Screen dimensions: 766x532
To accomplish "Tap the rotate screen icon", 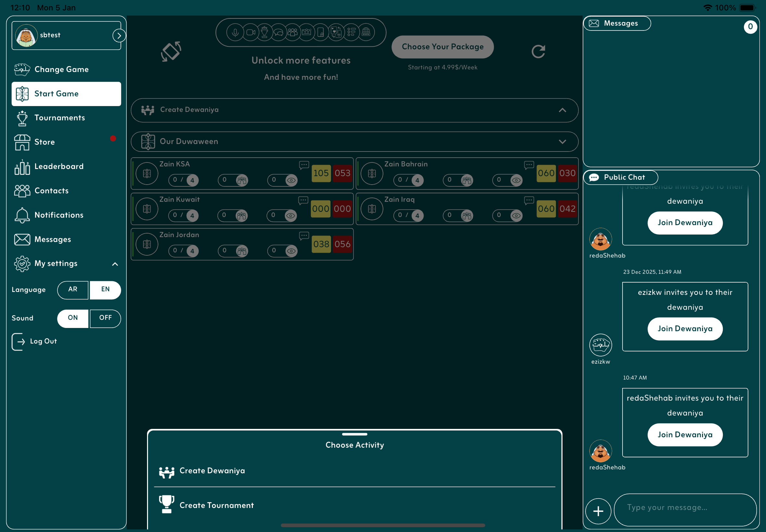I will click(171, 51).
